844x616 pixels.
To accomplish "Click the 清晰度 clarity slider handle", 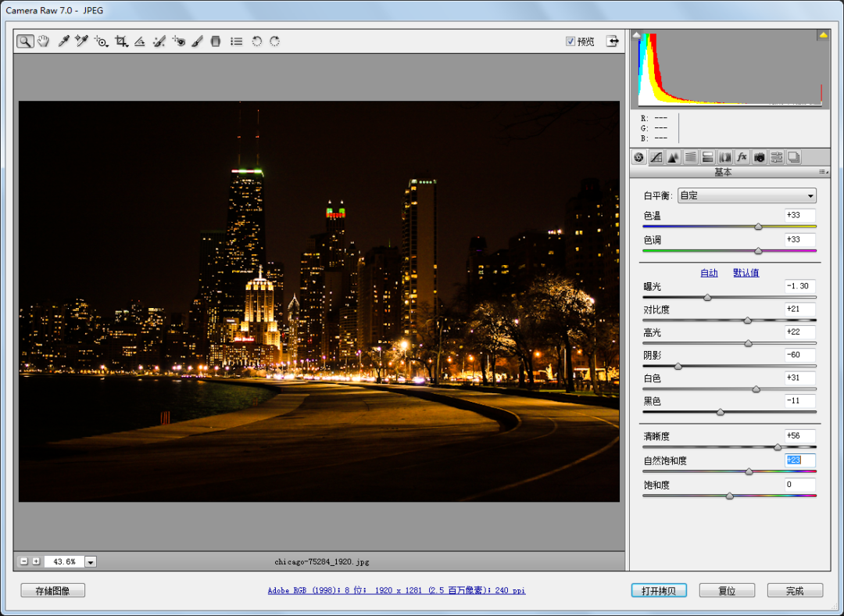I will (x=778, y=447).
